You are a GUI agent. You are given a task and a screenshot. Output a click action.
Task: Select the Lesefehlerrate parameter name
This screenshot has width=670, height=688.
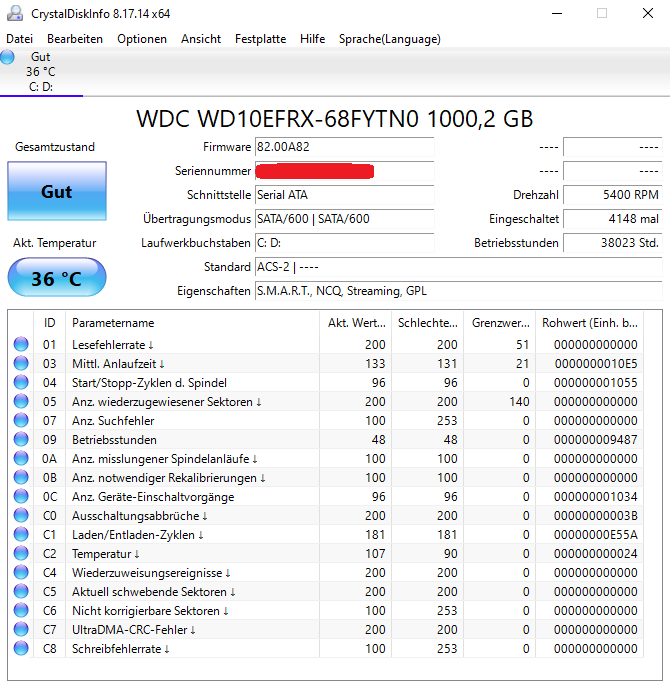pos(113,345)
